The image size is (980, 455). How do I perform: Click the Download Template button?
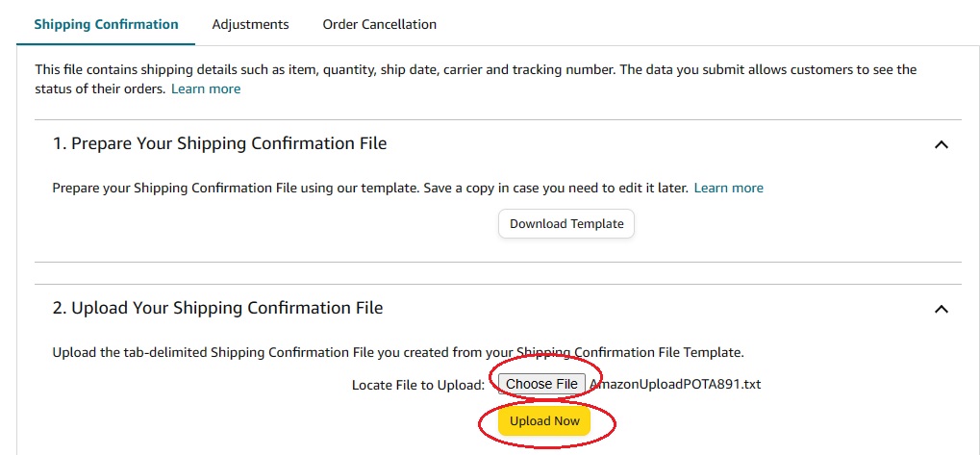click(x=566, y=224)
